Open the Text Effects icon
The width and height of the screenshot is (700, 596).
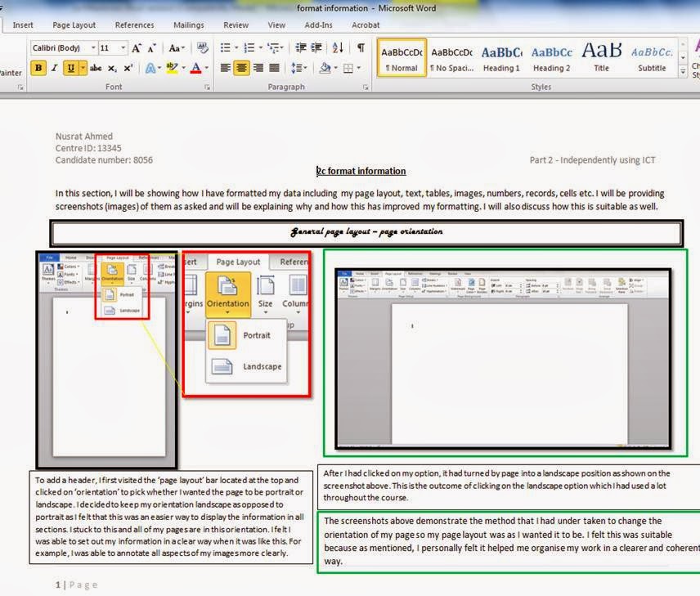click(148, 68)
